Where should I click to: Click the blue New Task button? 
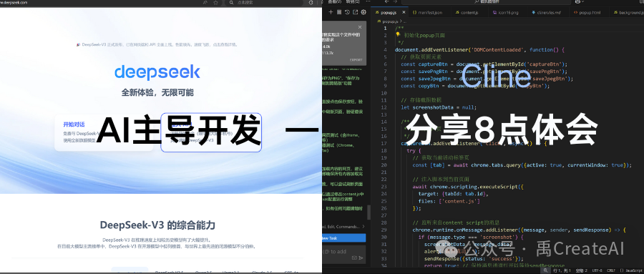[343, 238]
